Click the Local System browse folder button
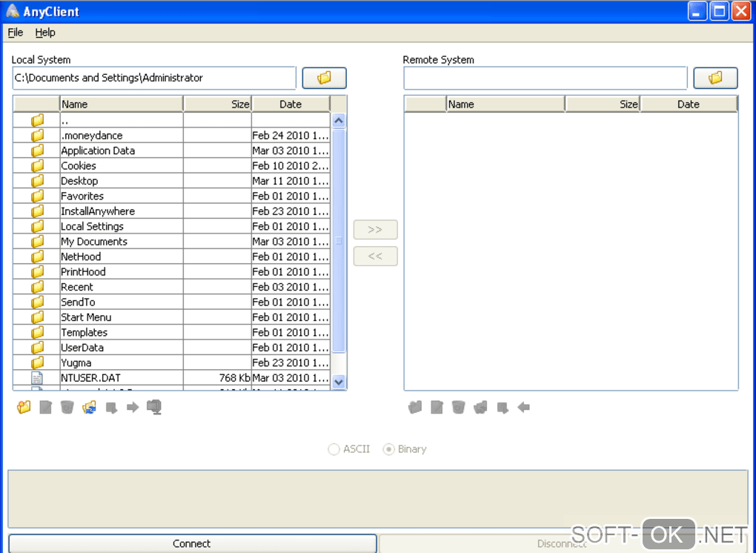This screenshot has height=553, width=756. point(324,78)
